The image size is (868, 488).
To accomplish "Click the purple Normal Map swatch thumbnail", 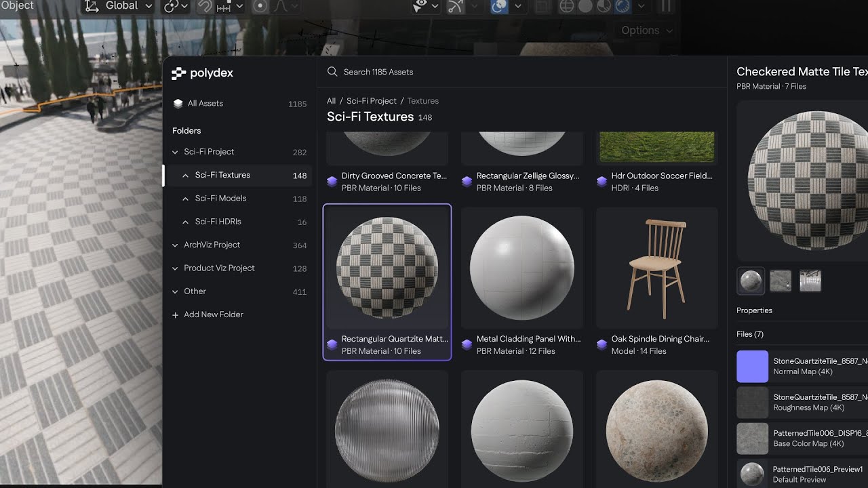I will [752, 367].
